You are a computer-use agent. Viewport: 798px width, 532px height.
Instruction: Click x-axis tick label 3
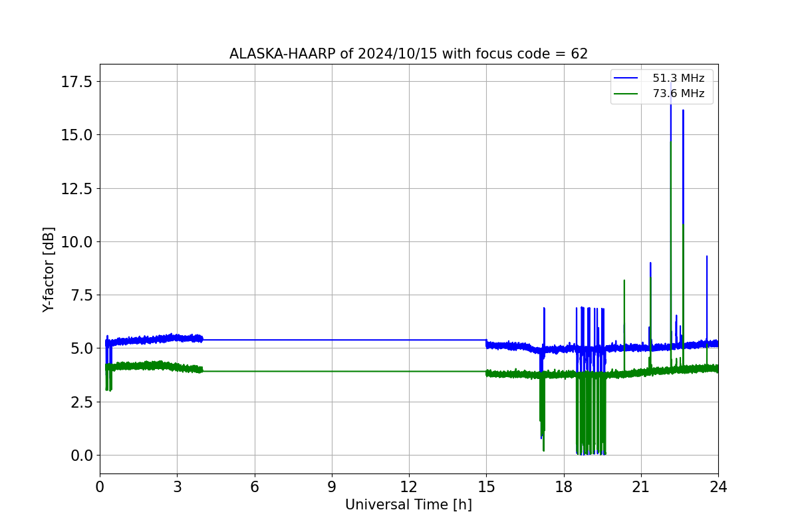pos(177,487)
